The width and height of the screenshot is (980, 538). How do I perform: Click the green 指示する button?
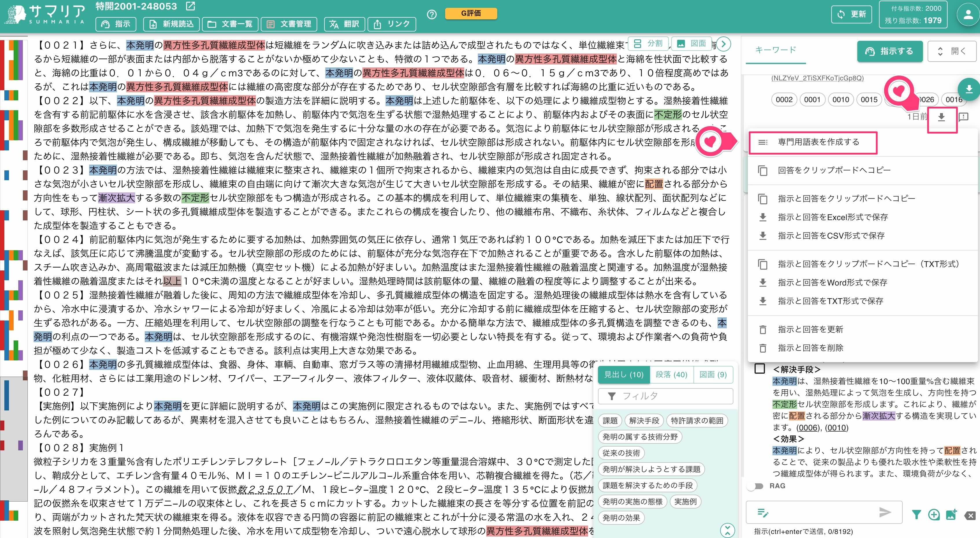889,51
